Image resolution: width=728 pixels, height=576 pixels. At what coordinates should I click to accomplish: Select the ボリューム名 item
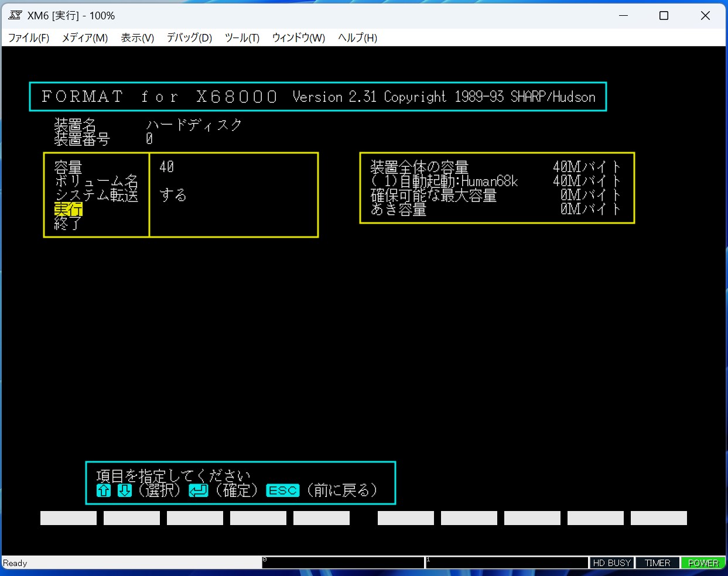(96, 181)
